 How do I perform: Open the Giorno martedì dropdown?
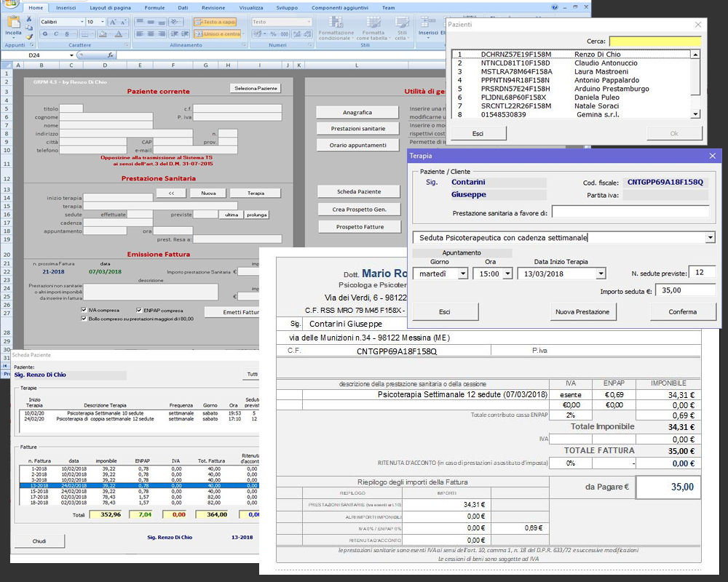(463, 274)
